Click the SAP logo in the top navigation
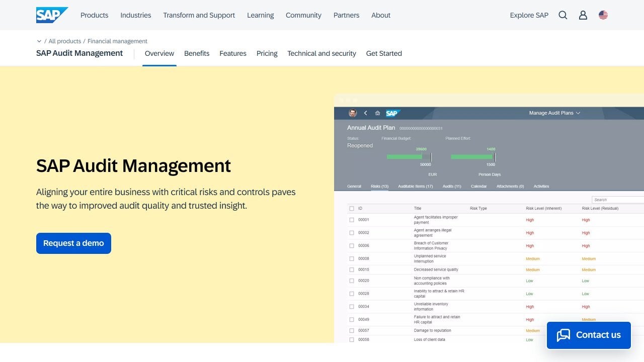Viewport: 644px width, 362px height. [52, 15]
